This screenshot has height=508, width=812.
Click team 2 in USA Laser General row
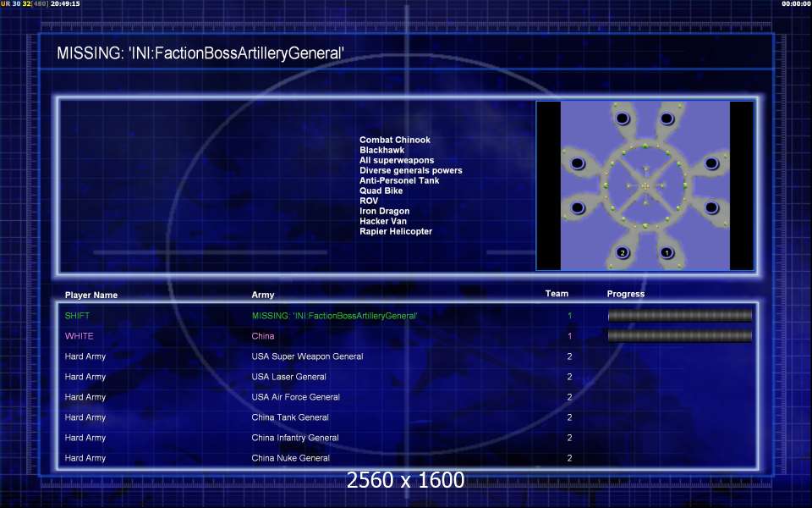point(569,376)
